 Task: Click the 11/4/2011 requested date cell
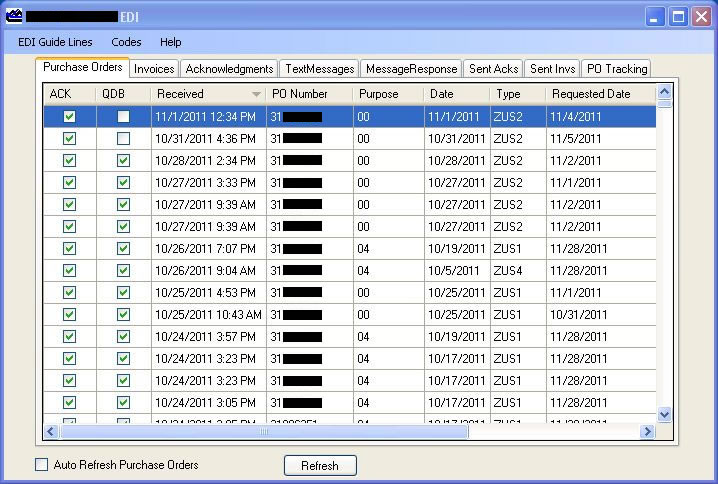[x=601, y=116]
